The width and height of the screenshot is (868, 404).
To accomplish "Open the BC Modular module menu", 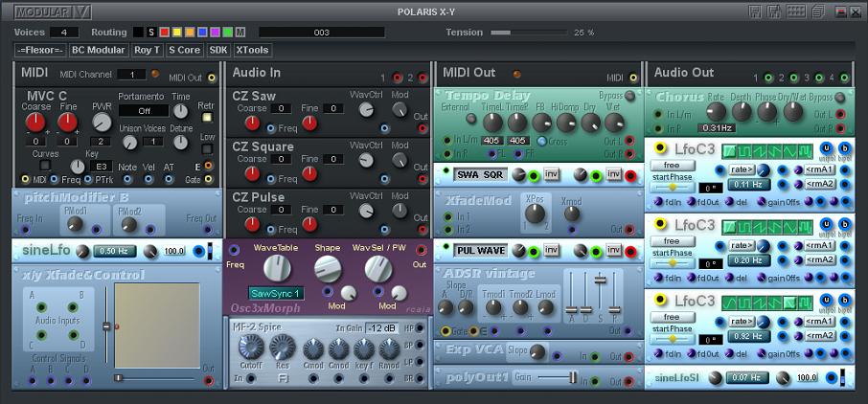I will [x=99, y=50].
